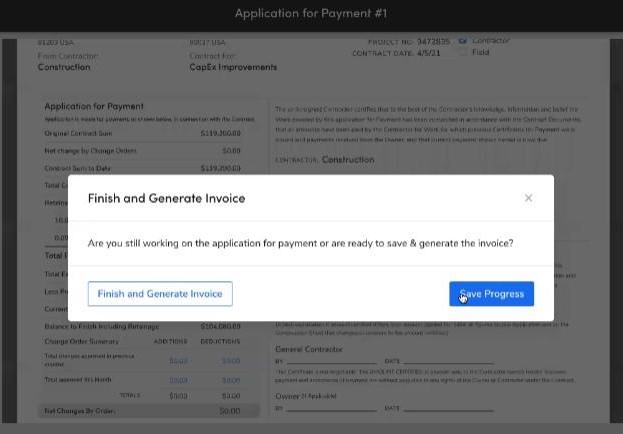Click the Balance to Finish Including Retainage row
Screen dimensions: 623x434
point(143,326)
